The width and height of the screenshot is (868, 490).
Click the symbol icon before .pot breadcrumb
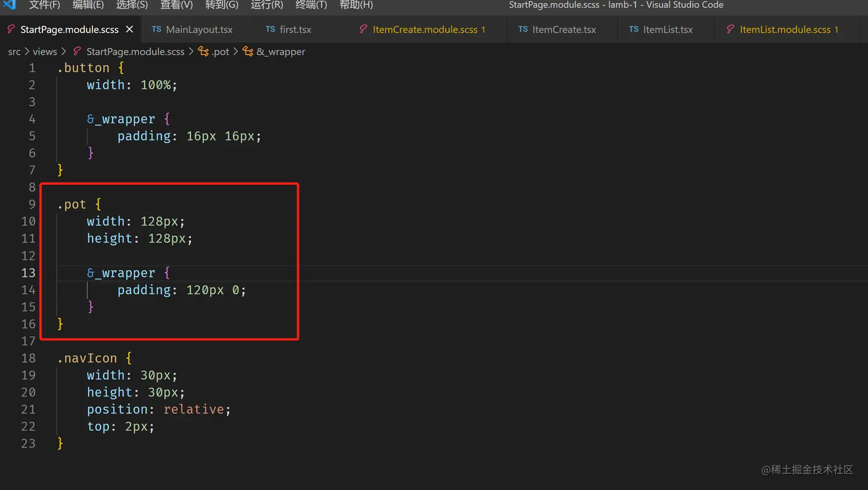(203, 52)
